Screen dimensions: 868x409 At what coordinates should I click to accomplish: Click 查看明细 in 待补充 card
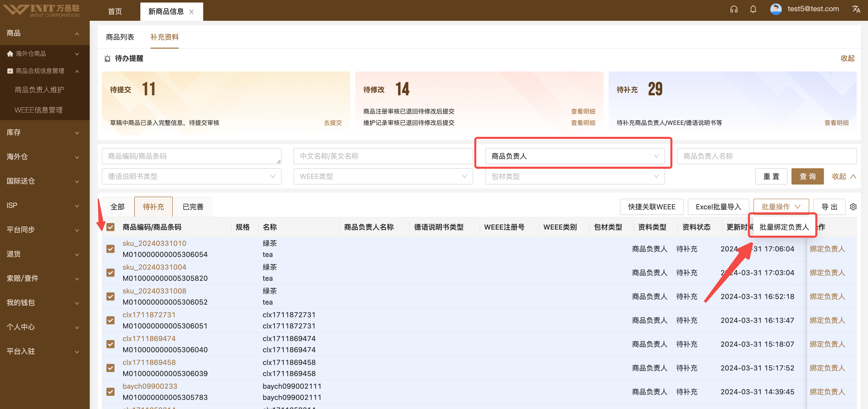pos(836,123)
